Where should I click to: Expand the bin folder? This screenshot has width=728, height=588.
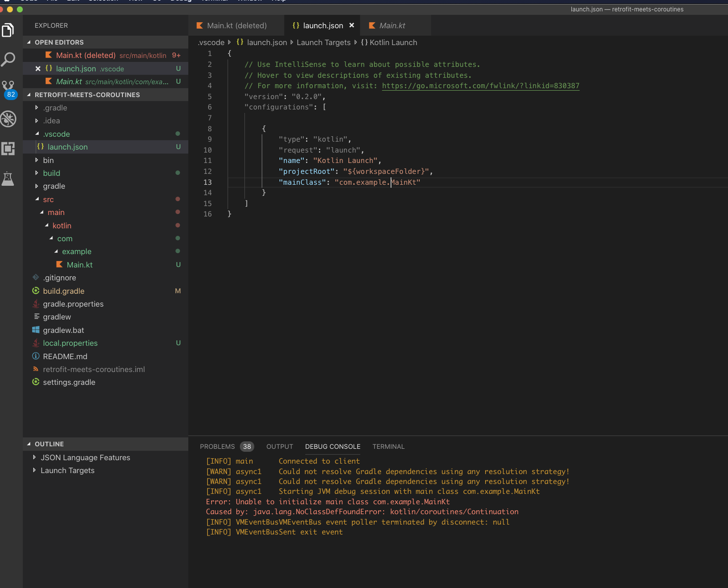click(x=37, y=160)
